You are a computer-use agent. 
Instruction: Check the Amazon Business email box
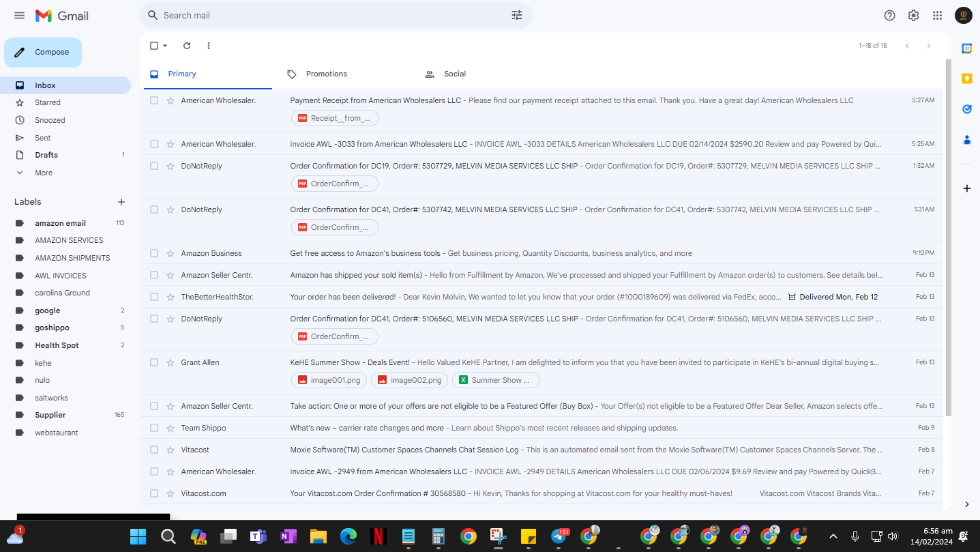point(154,253)
